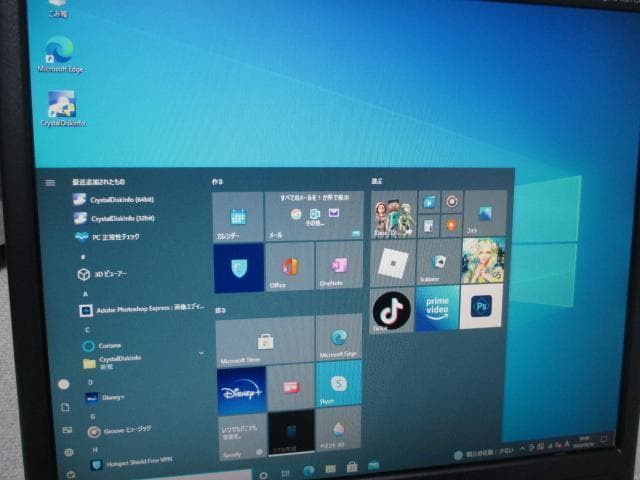Open the Xbox game characters tile
This screenshot has height=480, width=640.
(394, 215)
